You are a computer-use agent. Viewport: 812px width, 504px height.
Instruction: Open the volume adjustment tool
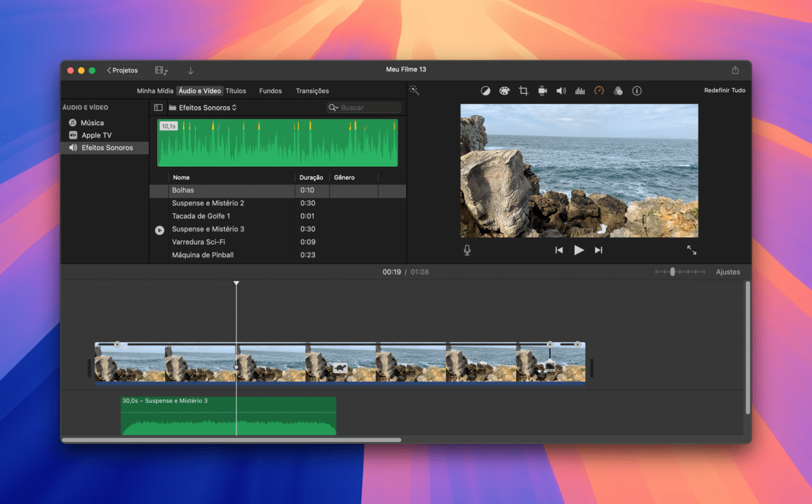(561, 91)
